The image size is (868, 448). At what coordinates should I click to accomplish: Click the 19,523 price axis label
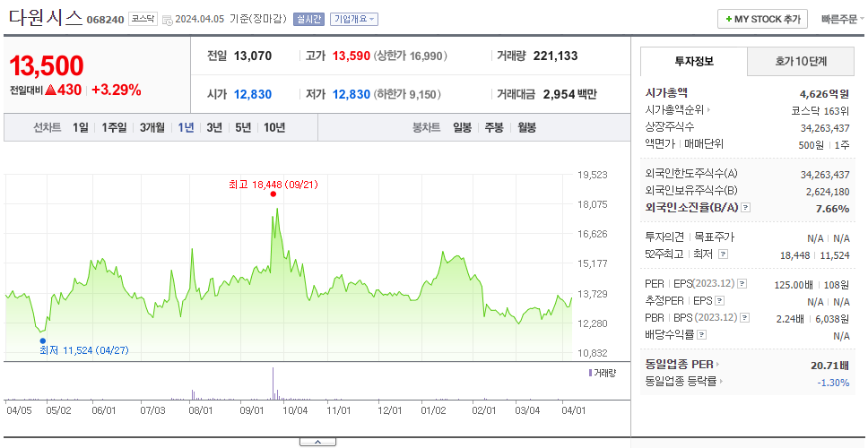click(593, 175)
